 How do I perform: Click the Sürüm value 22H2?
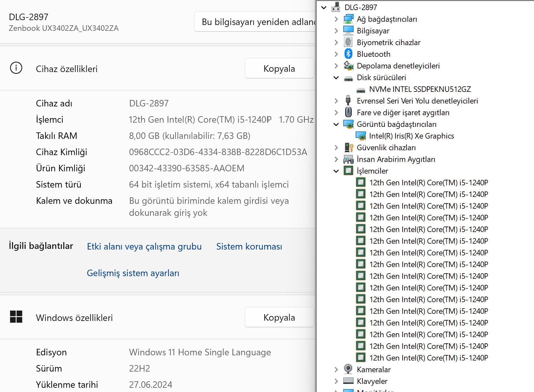(140, 368)
